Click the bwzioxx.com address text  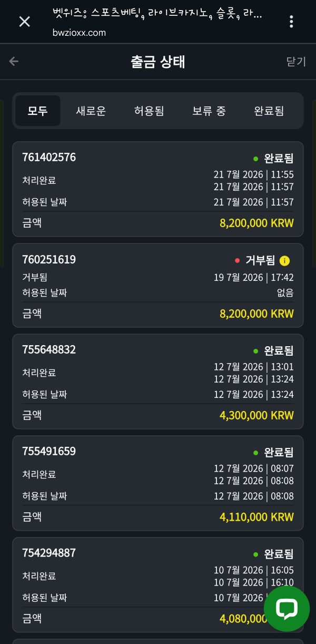(79, 33)
